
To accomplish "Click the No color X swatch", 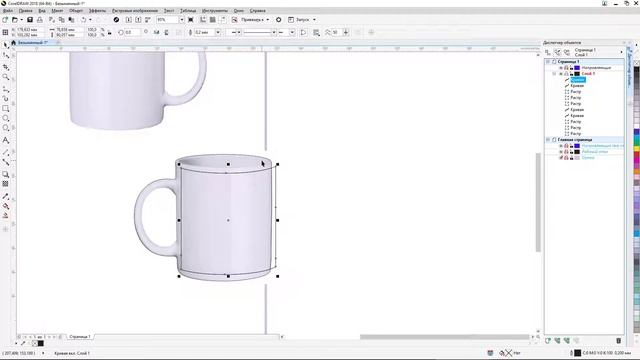I will coord(636,63).
